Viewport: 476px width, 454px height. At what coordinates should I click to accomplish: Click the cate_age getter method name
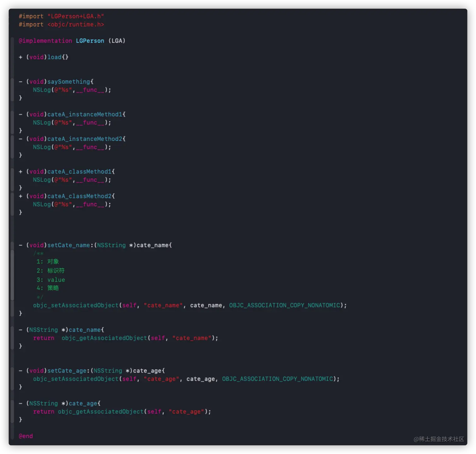[83, 404]
